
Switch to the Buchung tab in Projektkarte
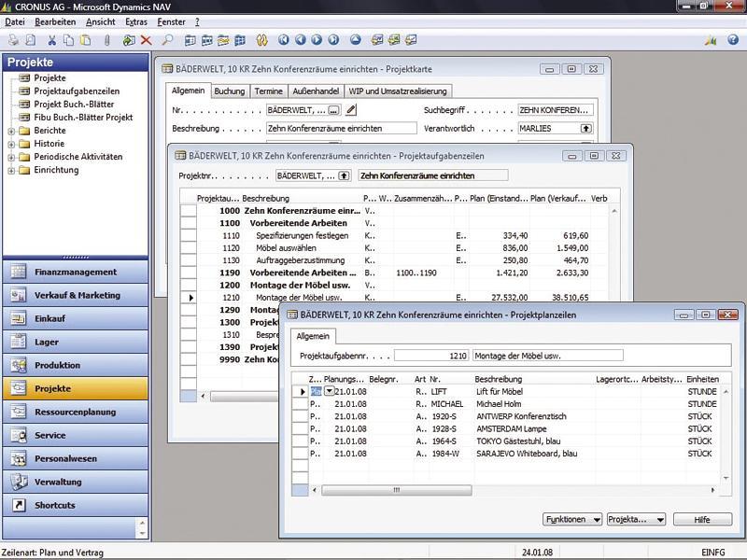pos(229,91)
